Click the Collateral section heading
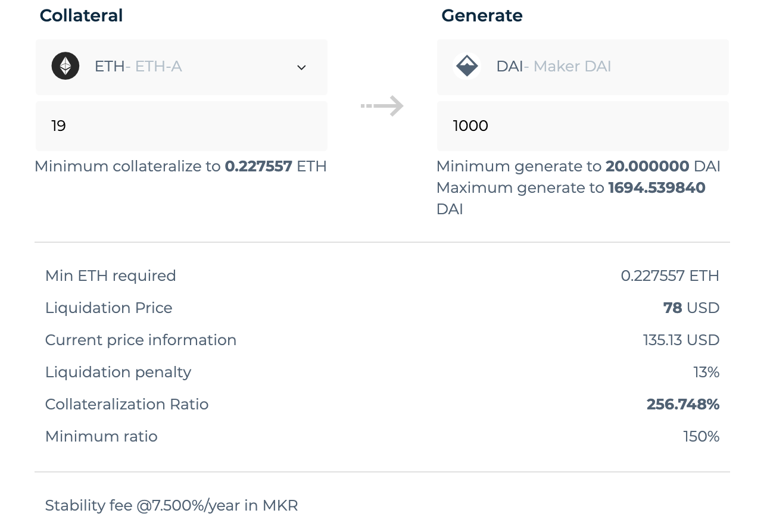This screenshot has width=767, height=532. 81,15
